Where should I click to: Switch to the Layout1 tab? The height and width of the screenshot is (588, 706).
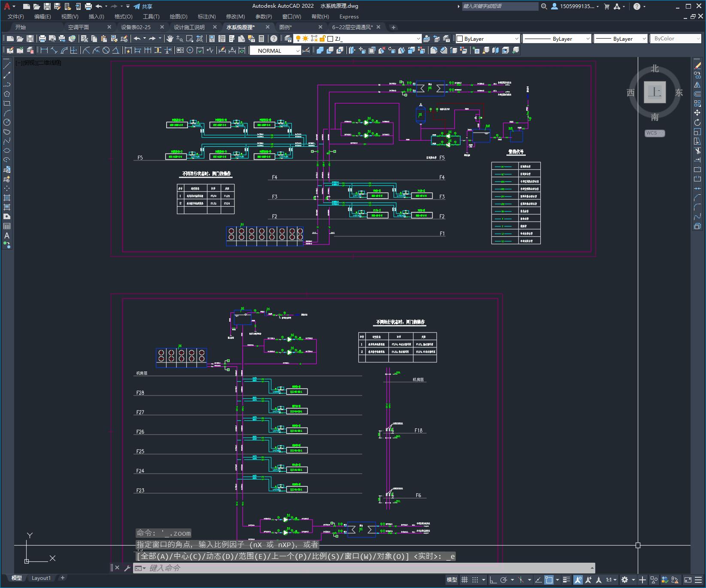pyautogui.click(x=41, y=578)
